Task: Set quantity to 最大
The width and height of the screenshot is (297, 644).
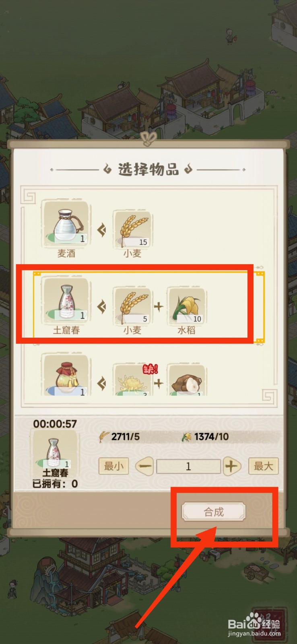Action: click(x=264, y=466)
